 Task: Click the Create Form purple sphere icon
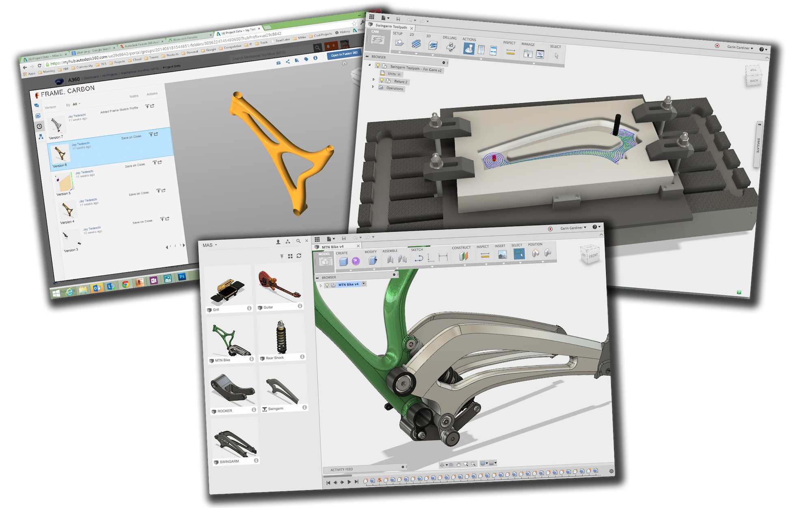(x=356, y=261)
